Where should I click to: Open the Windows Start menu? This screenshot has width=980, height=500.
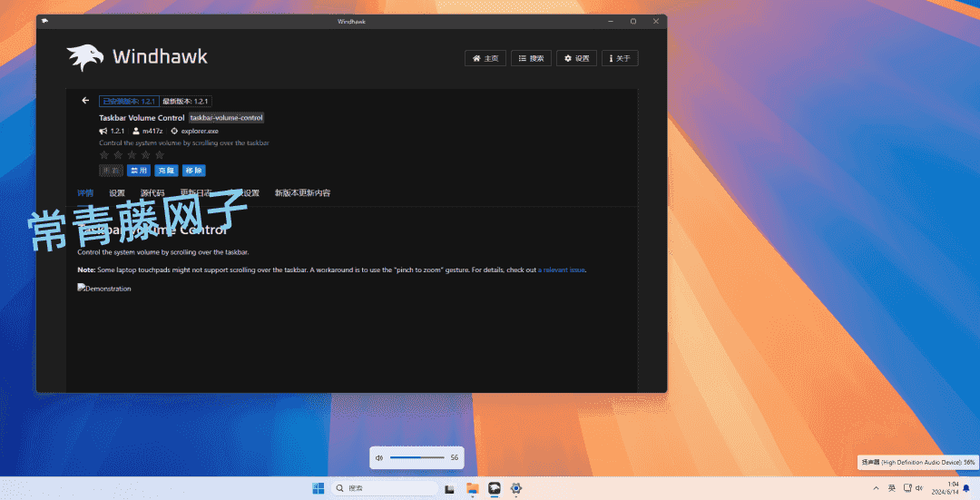(x=318, y=488)
